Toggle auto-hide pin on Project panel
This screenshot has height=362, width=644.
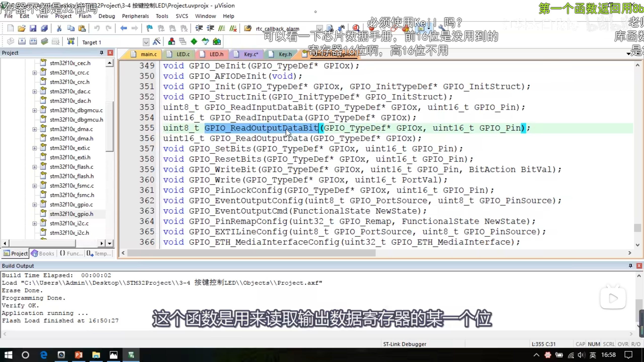(x=101, y=53)
